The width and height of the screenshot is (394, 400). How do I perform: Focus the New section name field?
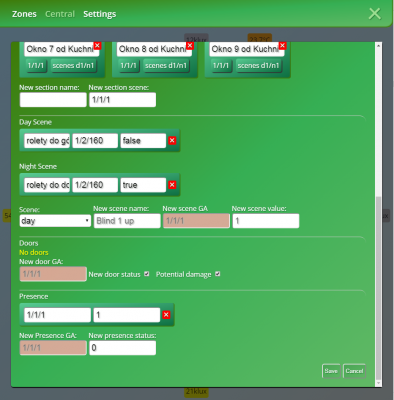point(53,100)
